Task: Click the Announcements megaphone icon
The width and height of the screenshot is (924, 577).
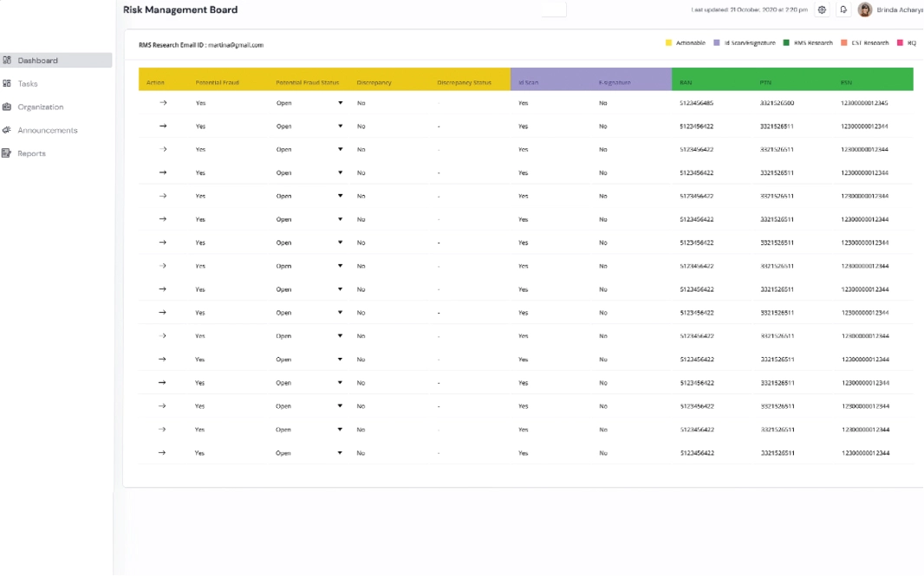Action: 7,131
